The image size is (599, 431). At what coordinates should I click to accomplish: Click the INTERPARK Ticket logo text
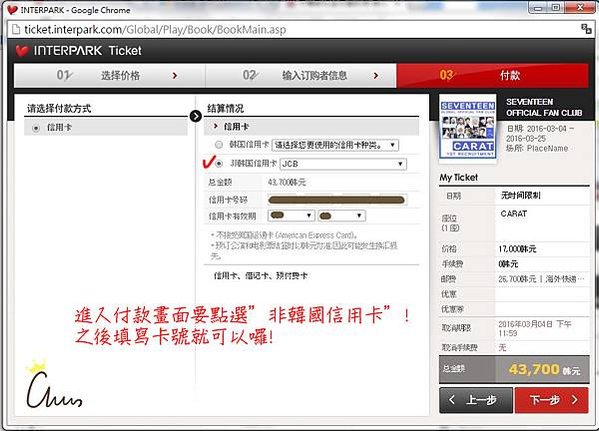pyautogui.click(x=87, y=50)
